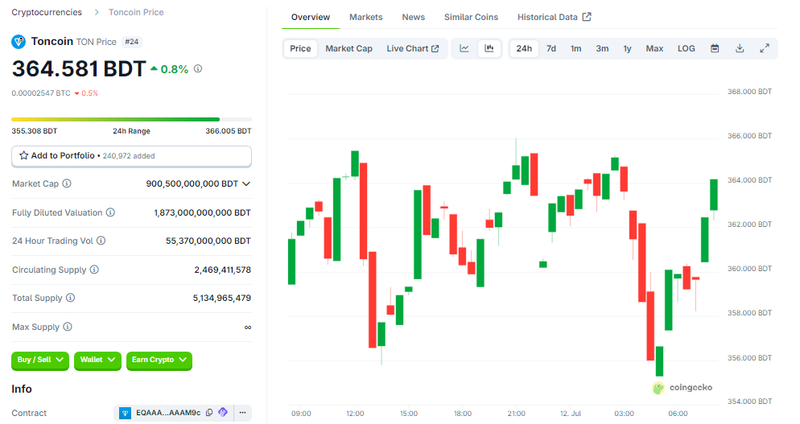
Task: Toggle LOG scale on the chart
Action: pyautogui.click(x=686, y=48)
